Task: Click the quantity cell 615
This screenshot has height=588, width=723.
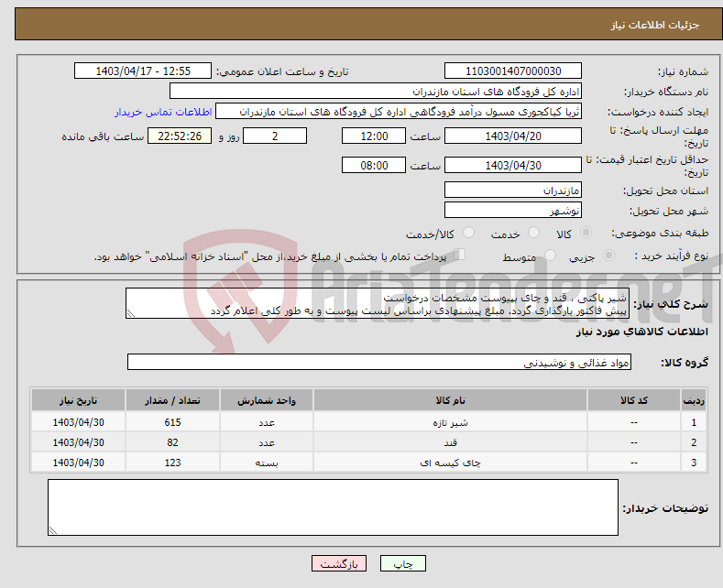Action: [x=172, y=422]
